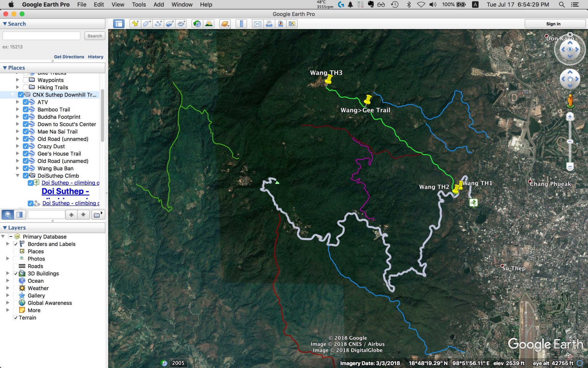Viewport: 588px width, 368px height.
Task: Open View in Google Maps icon
Action: (x=292, y=24)
